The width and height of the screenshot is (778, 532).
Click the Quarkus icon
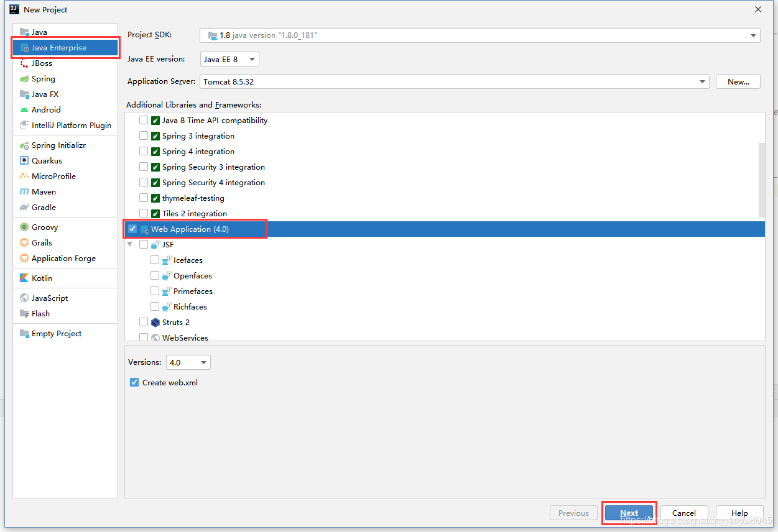coord(24,161)
